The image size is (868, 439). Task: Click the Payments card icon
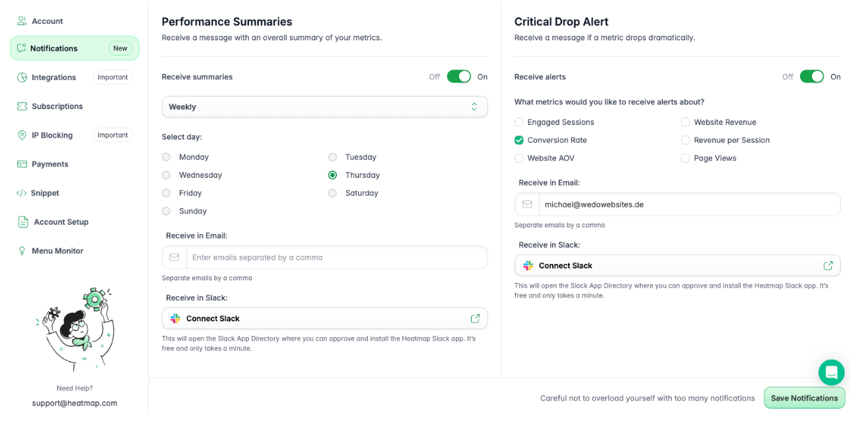click(x=22, y=164)
